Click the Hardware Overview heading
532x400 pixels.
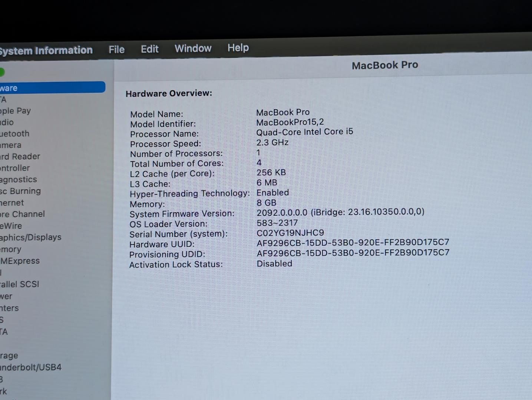pyautogui.click(x=169, y=93)
